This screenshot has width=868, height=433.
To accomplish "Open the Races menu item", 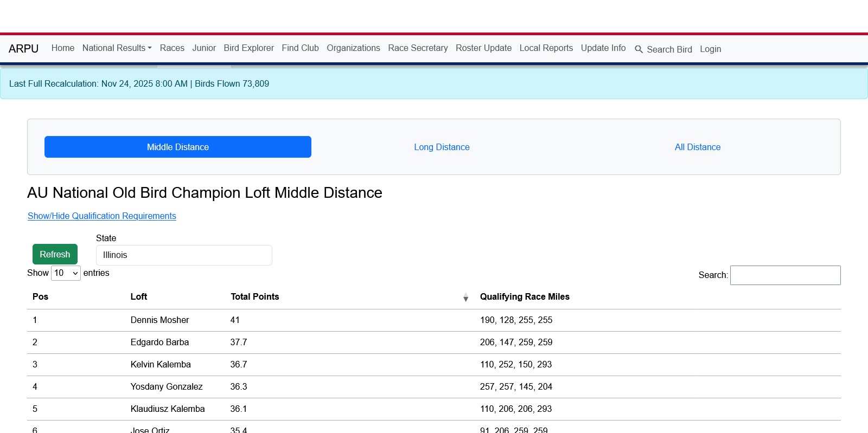I will [172, 48].
